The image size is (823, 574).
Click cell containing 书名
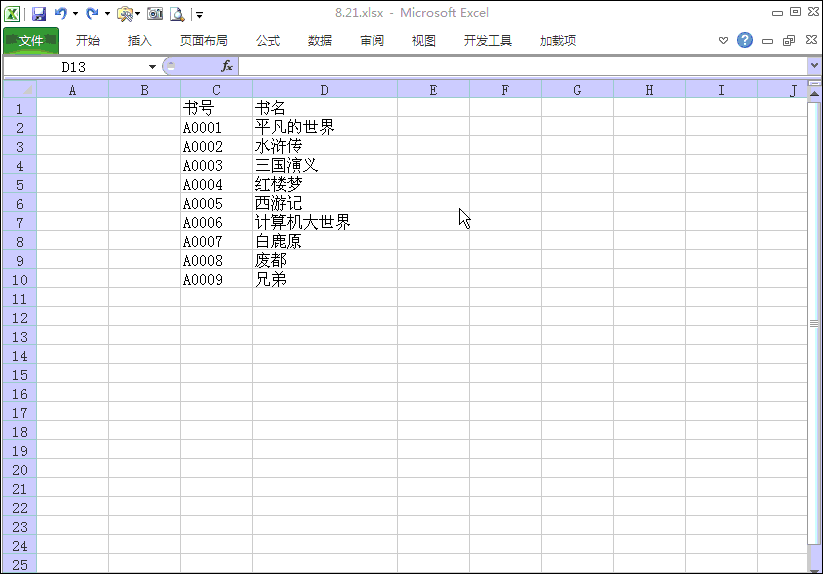(x=325, y=109)
